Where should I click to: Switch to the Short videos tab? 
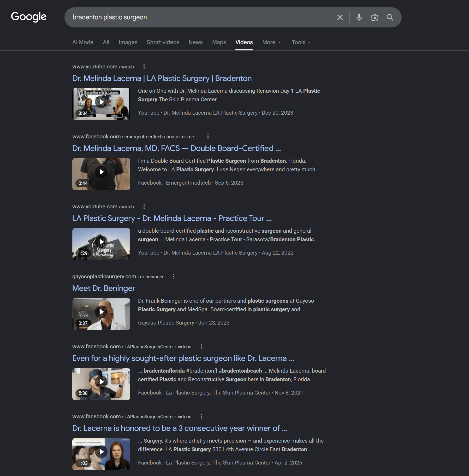click(163, 42)
